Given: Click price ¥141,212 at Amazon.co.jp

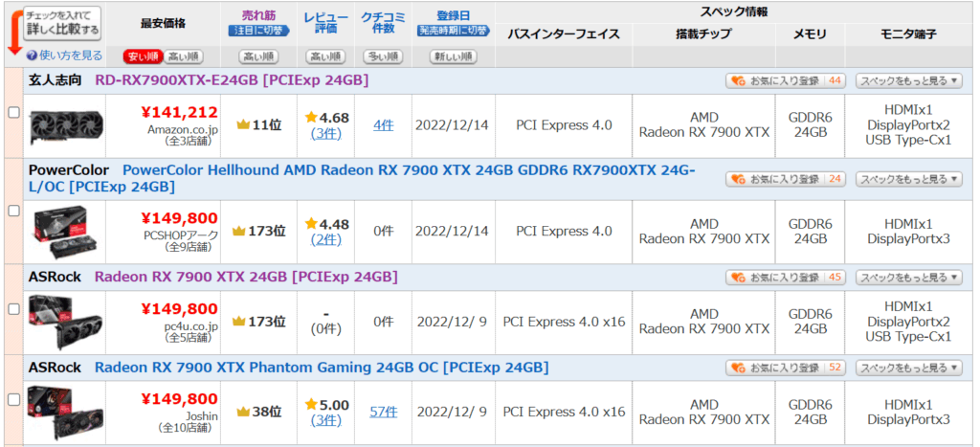Looking at the screenshot, I should (x=179, y=113).
